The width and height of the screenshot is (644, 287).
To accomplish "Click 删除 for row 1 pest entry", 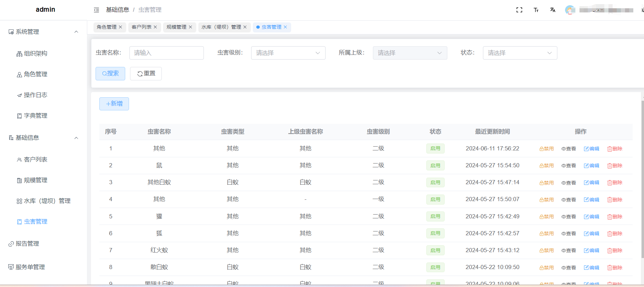I will coord(615,149).
